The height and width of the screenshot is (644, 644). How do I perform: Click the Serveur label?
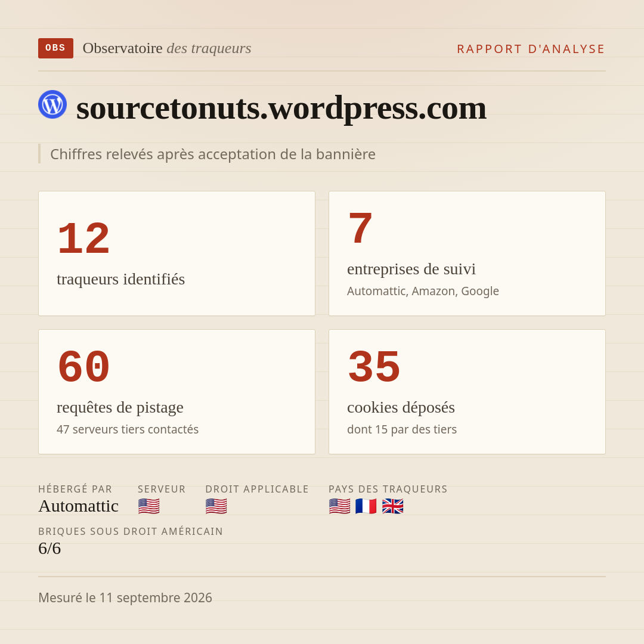[162, 489]
